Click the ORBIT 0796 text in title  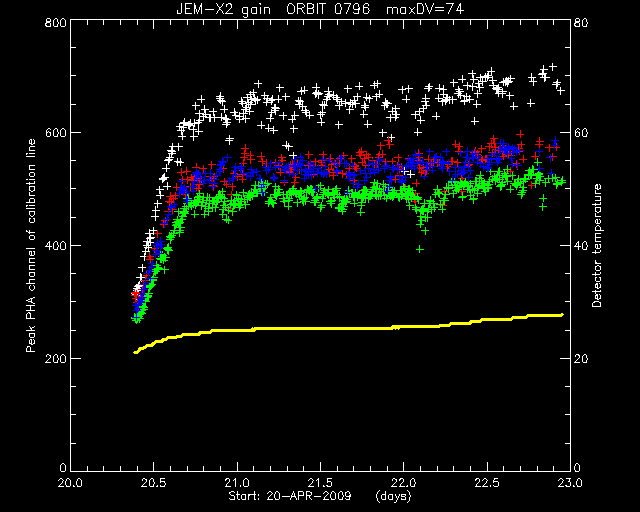pos(328,9)
